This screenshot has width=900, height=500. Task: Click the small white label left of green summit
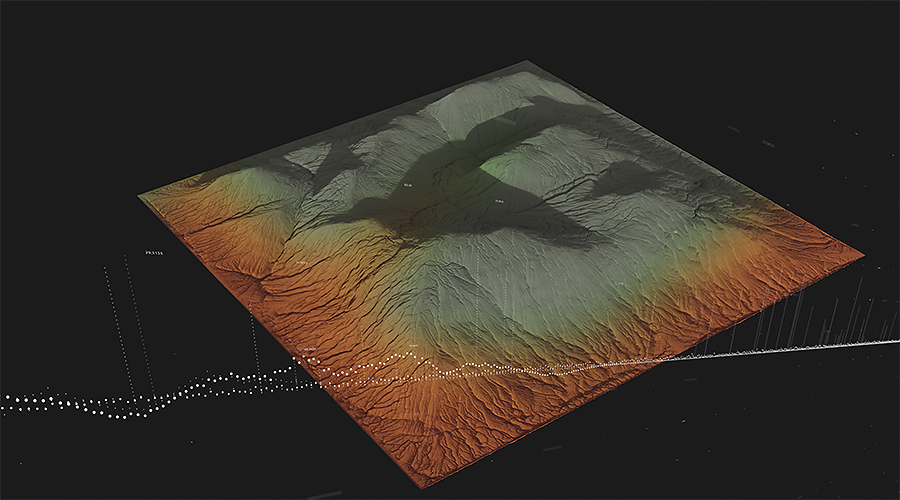tap(407, 185)
